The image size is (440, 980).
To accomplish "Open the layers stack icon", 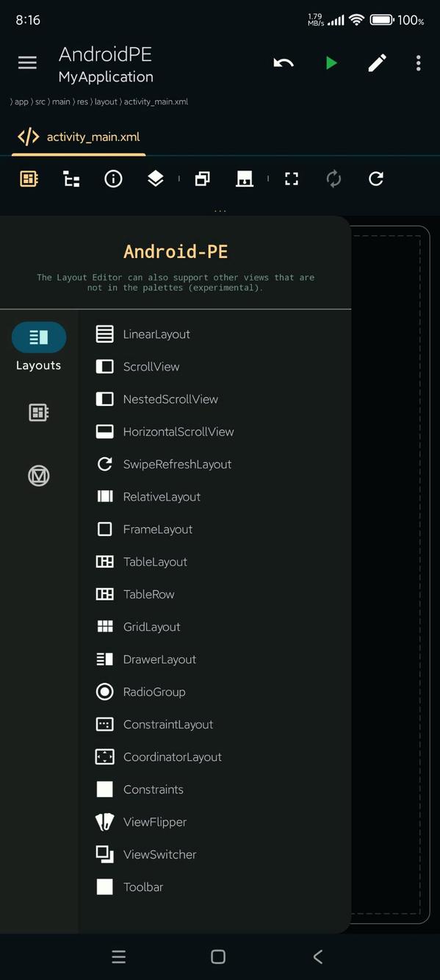I will 156,179.
